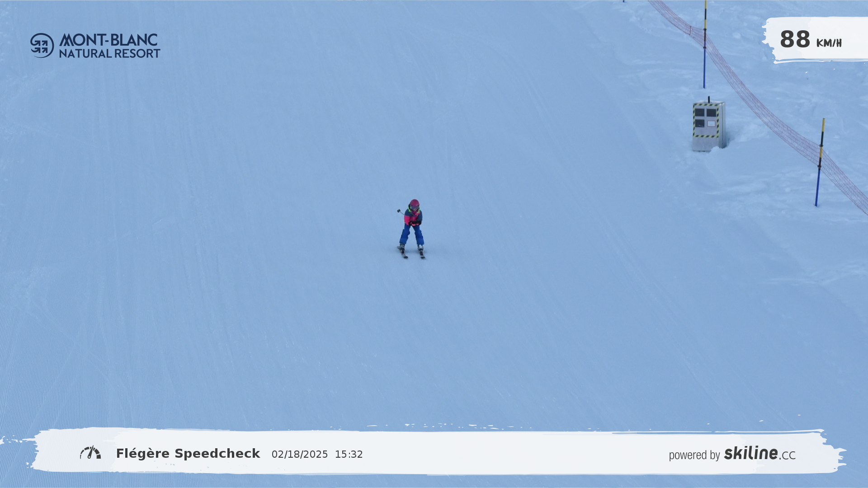868x488 pixels.
Task: Click the 88 speed number
Action: click(795, 39)
